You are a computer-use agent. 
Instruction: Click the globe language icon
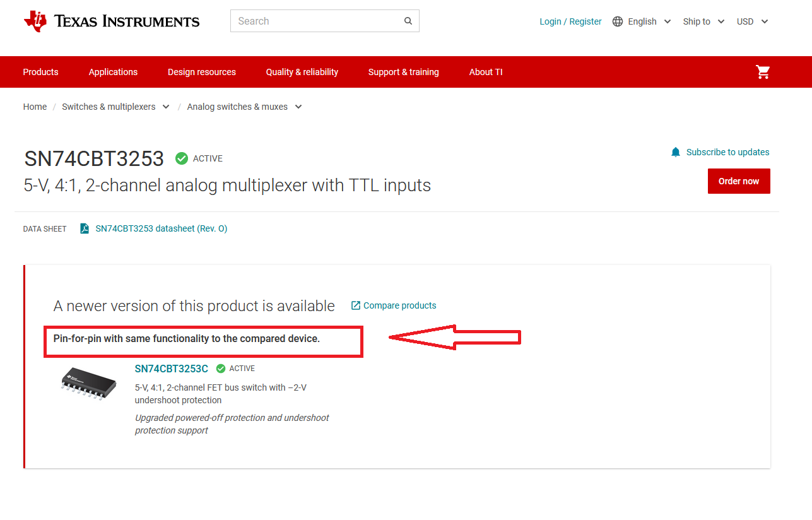618,21
